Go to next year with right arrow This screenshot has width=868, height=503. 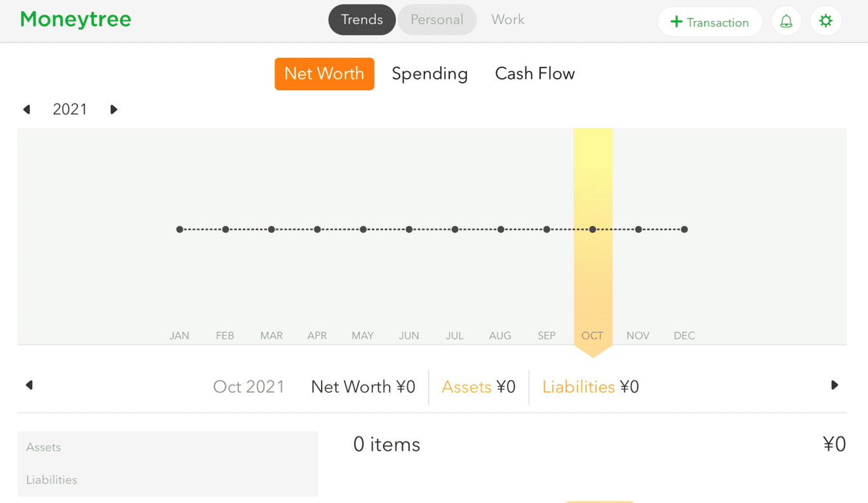[114, 109]
